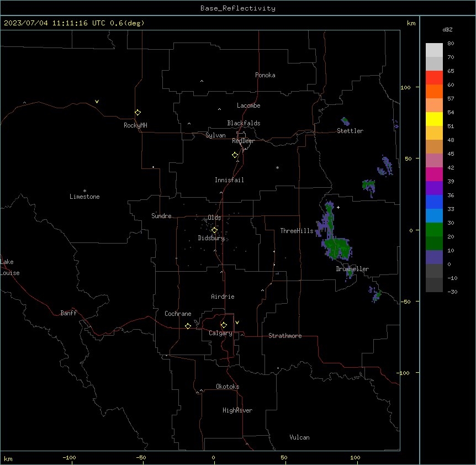This screenshot has height=465, width=476.
Task: Click the yellow diamond marker below Cochrane
Action: coord(188,326)
